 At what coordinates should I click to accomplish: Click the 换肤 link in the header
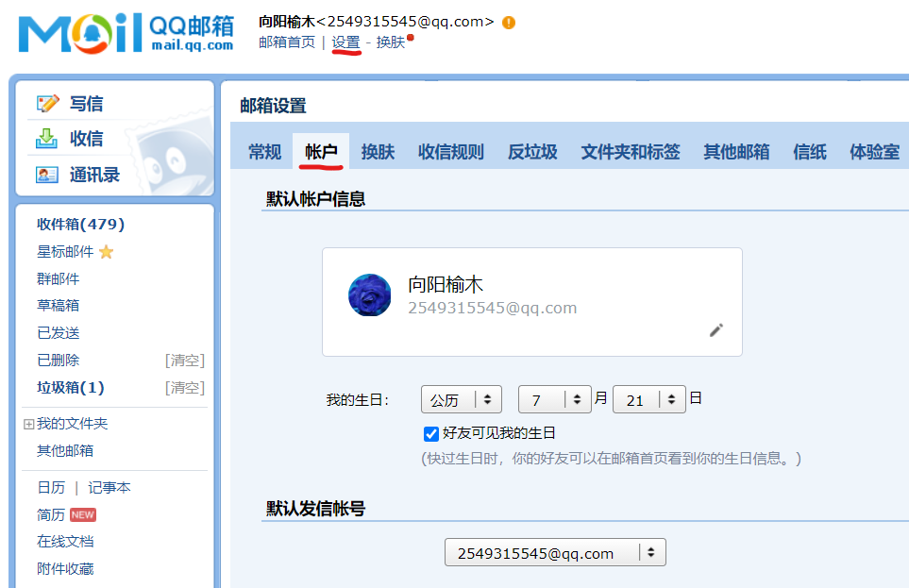coord(390,42)
